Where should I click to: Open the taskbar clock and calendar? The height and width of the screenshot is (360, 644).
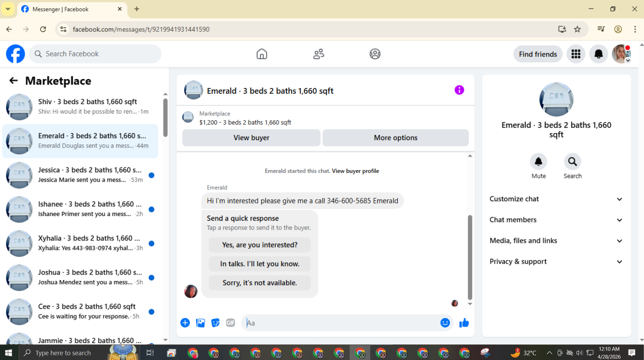[609, 353]
